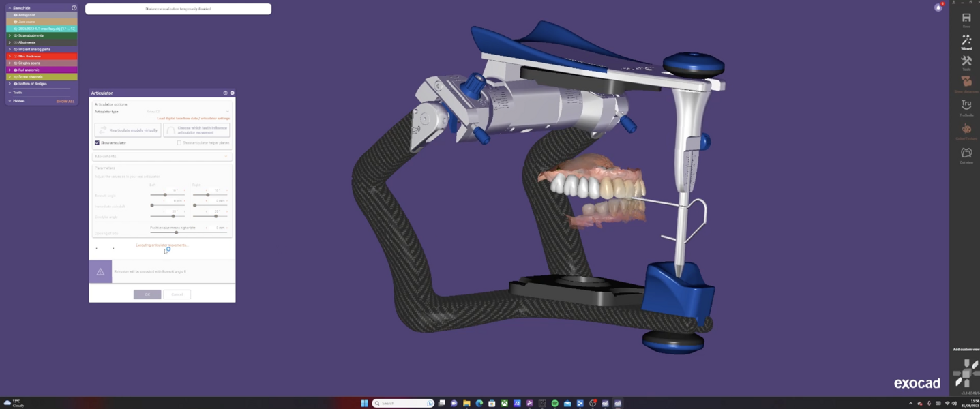
Task: Open the Wizard tool
Action: click(966, 42)
